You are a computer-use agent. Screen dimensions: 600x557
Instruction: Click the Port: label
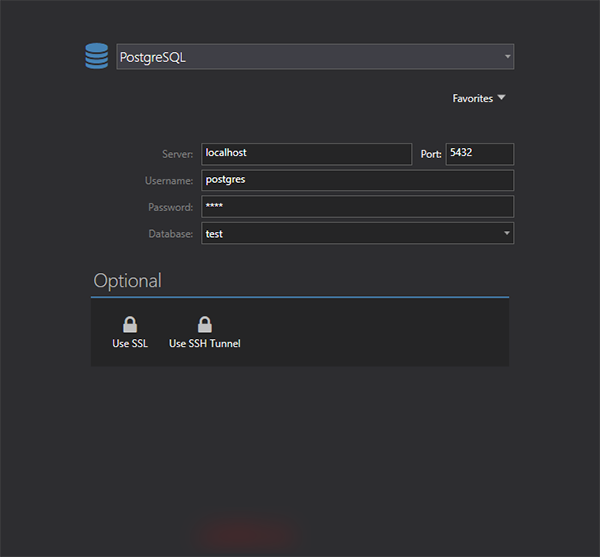[431, 154]
